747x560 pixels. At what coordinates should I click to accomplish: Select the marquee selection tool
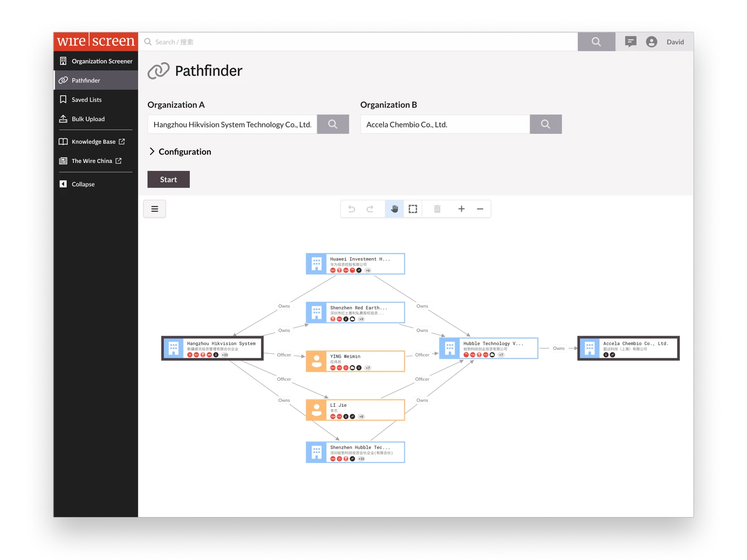[413, 209]
